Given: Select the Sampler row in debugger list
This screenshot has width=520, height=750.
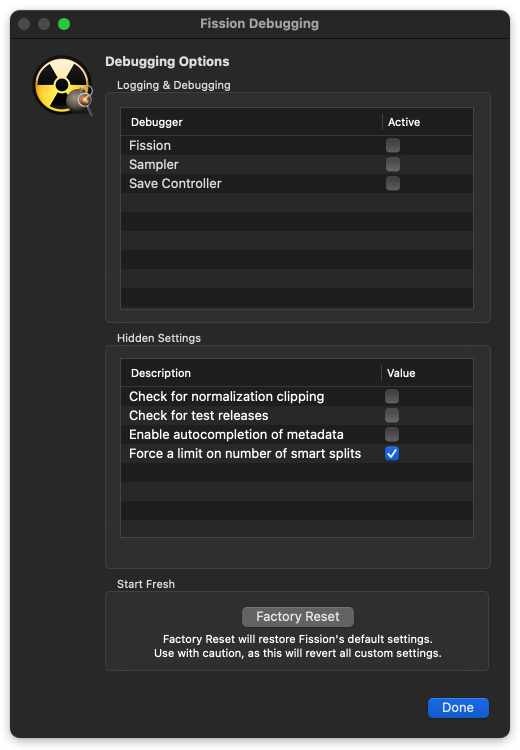Looking at the screenshot, I should [297, 165].
